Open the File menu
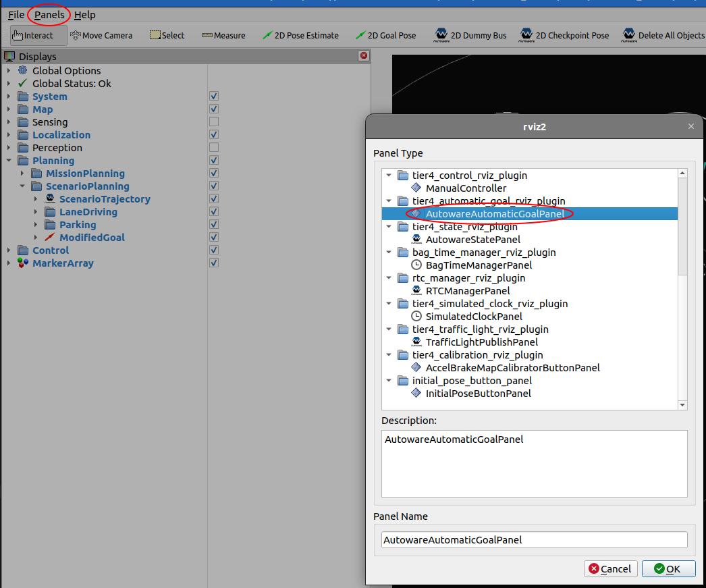 point(16,14)
